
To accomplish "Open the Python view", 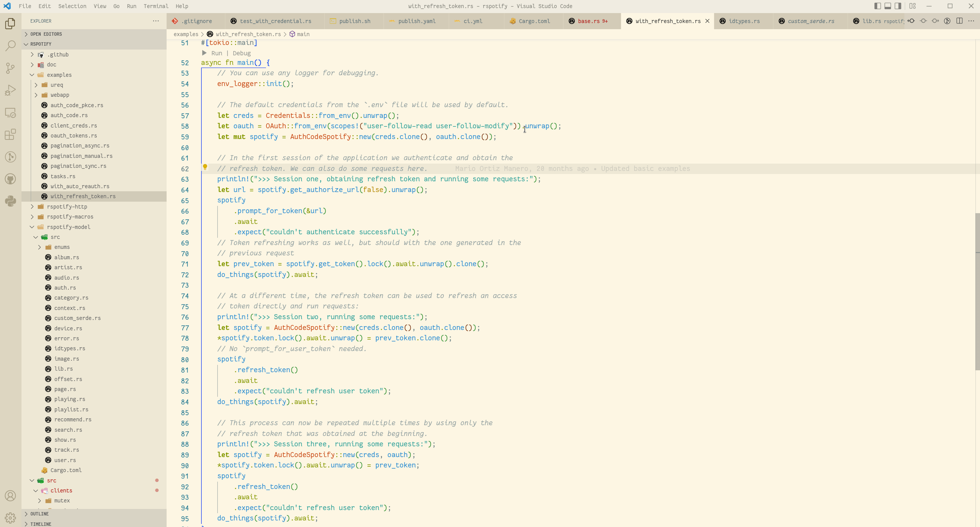I will click(x=10, y=201).
